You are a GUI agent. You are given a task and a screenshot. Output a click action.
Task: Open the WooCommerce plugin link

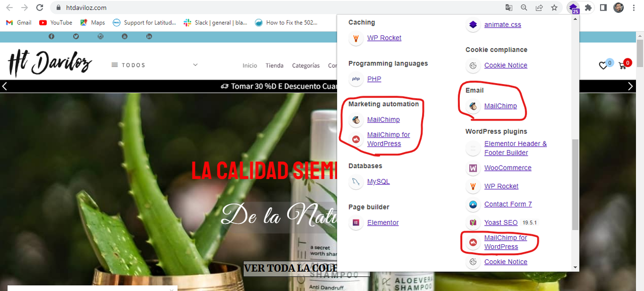[508, 168]
